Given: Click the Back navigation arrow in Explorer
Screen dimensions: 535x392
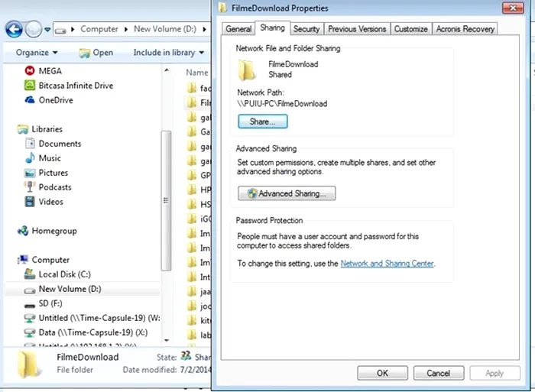Looking at the screenshot, I should click(x=14, y=29).
